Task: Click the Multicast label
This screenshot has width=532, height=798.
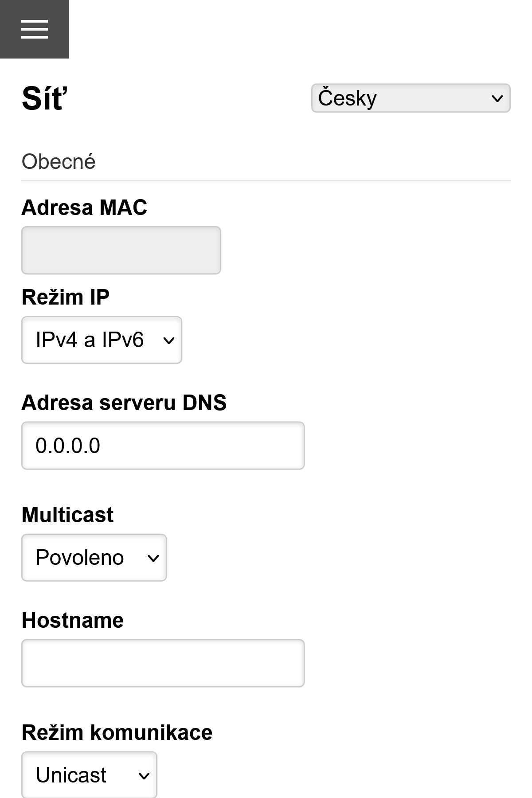Action: point(67,514)
